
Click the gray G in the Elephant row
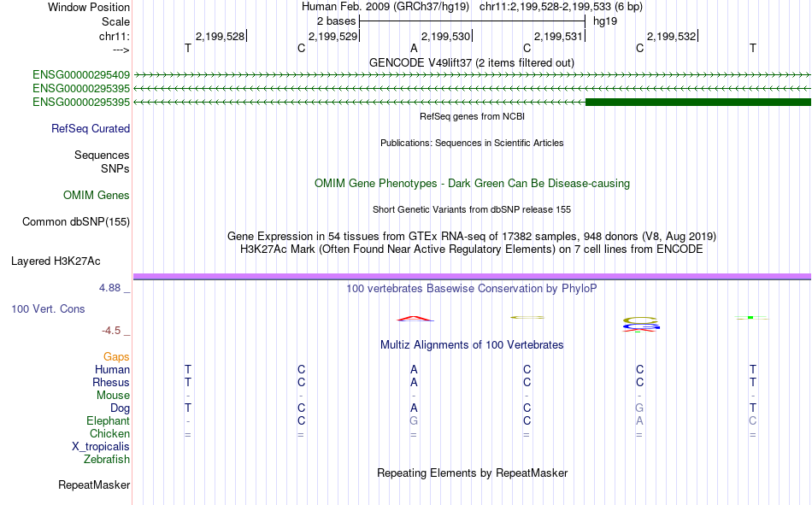(414, 420)
